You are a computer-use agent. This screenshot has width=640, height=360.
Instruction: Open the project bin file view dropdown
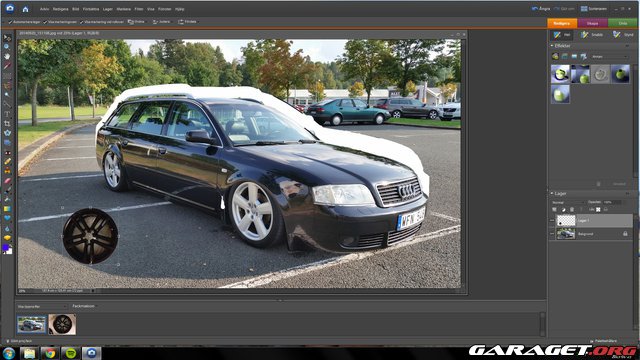[41, 307]
